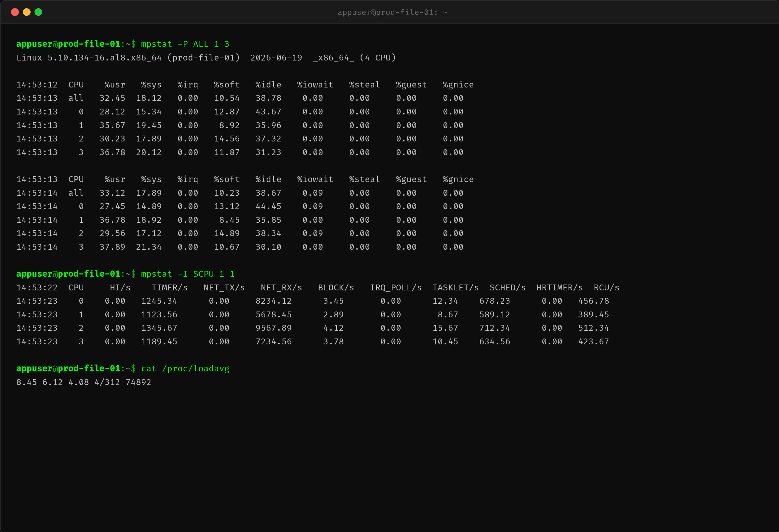Click the %idle value 38.78

point(268,98)
